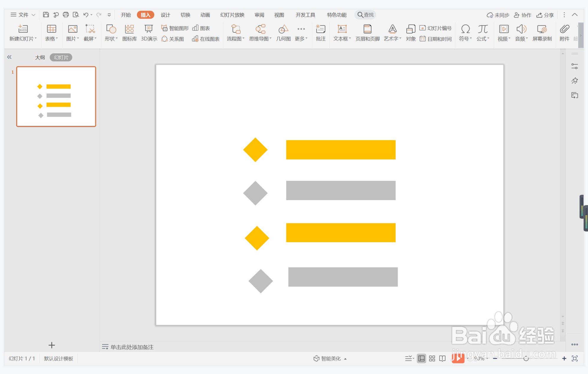
Task: Switch to the 动画 animation tab
Action: point(205,15)
